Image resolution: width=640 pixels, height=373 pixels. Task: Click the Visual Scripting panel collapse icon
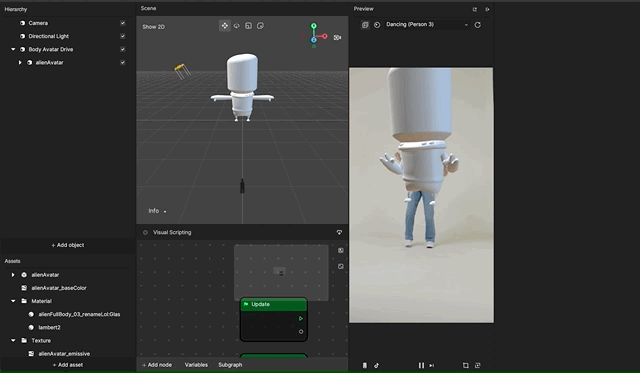click(x=339, y=232)
